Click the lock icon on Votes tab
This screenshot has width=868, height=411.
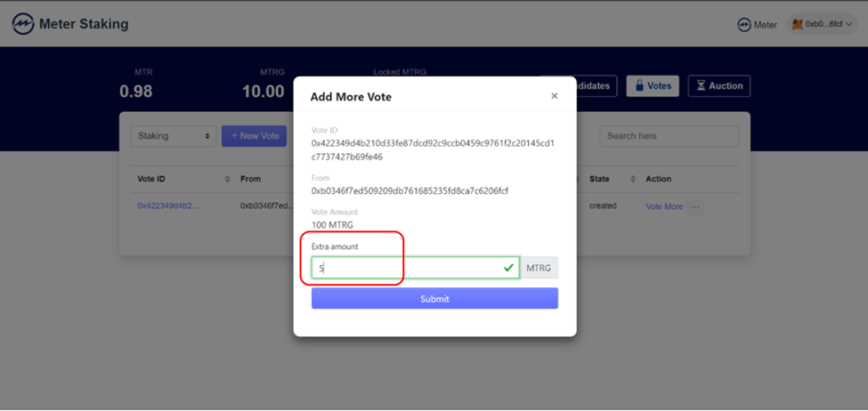637,86
